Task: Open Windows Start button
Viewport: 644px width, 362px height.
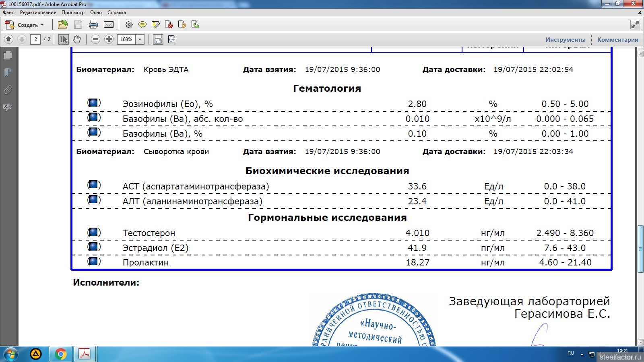Action: pos(11,354)
